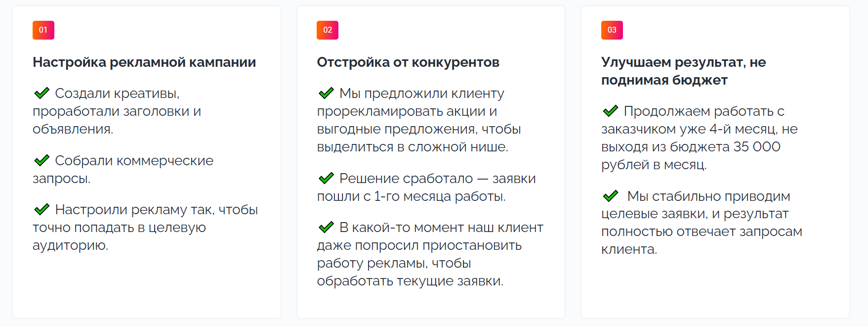Click the checkmark beside "Создали креативы"
Image resolution: width=868 pixels, height=327 pixels.
click(41, 93)
